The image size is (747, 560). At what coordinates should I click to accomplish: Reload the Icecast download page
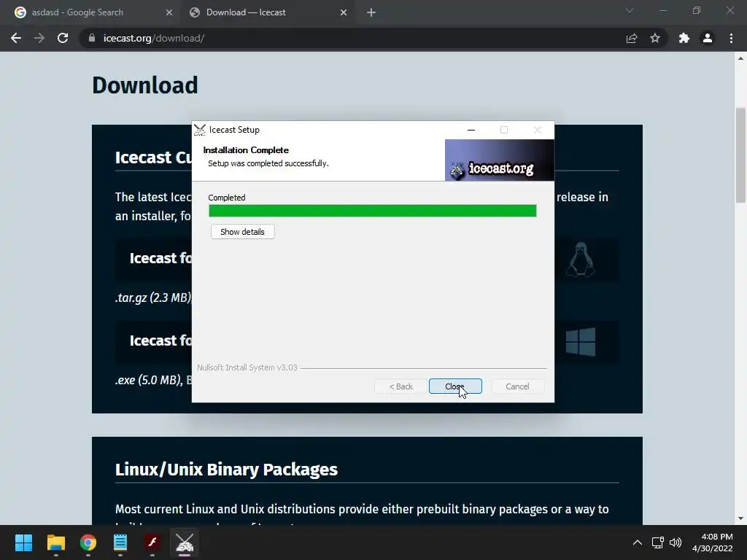click(x=63, y=38)
